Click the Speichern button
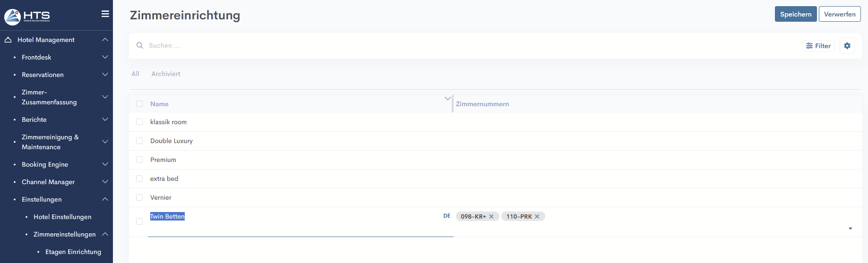This screenshot has width=868, height=263. tap(795, 14)
